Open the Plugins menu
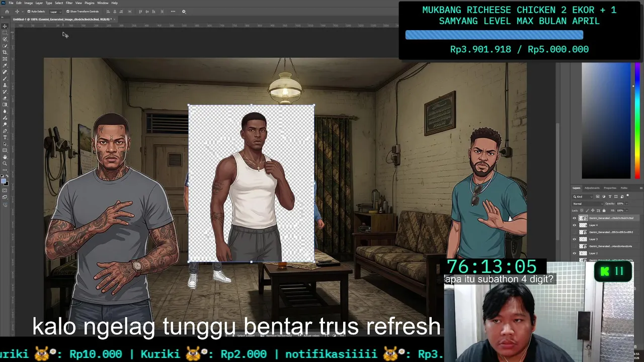Viewport: 644px width, 362px height. [90, 3]
